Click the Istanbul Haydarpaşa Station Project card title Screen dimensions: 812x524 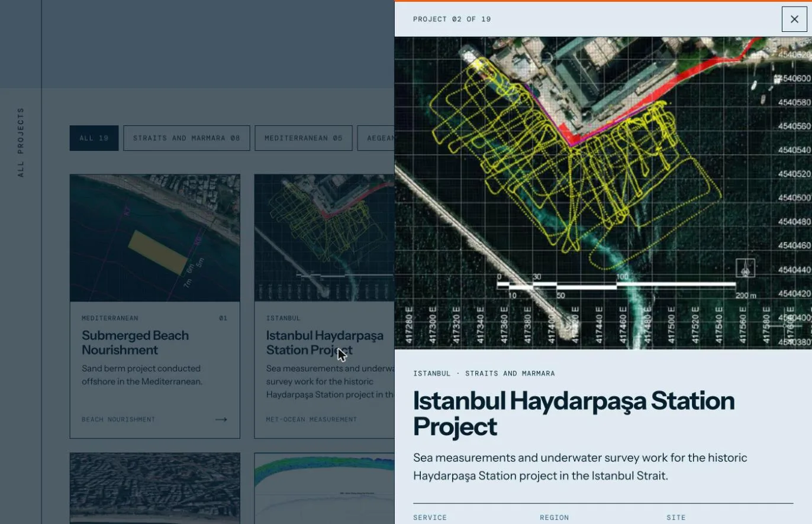[325, 342]
